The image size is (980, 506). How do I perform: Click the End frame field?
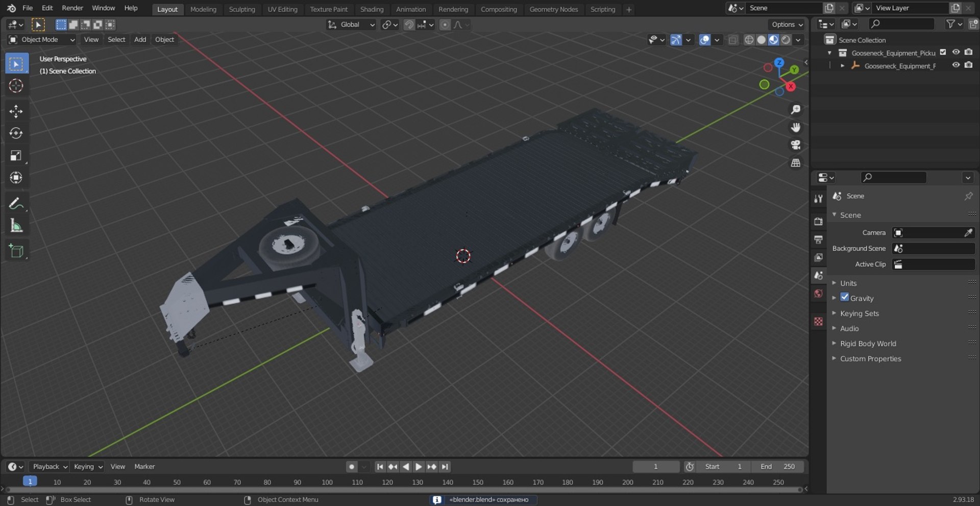click(777, 467)
